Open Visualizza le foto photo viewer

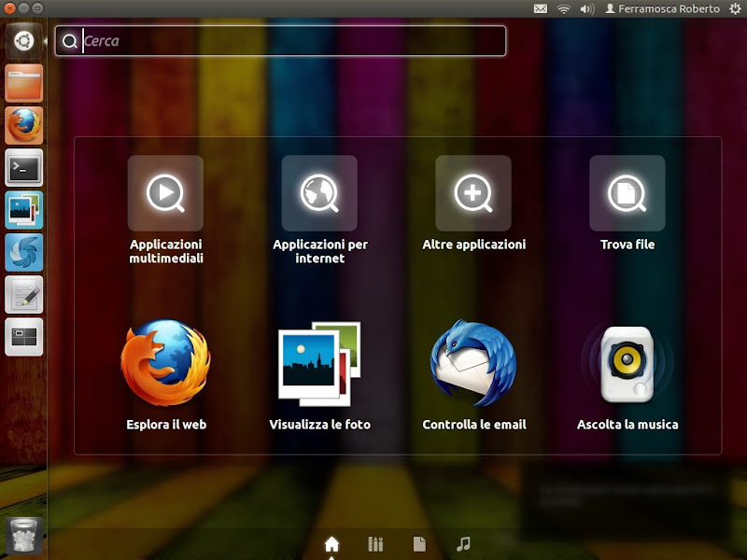pyautogui.click(x=319, y=375)
